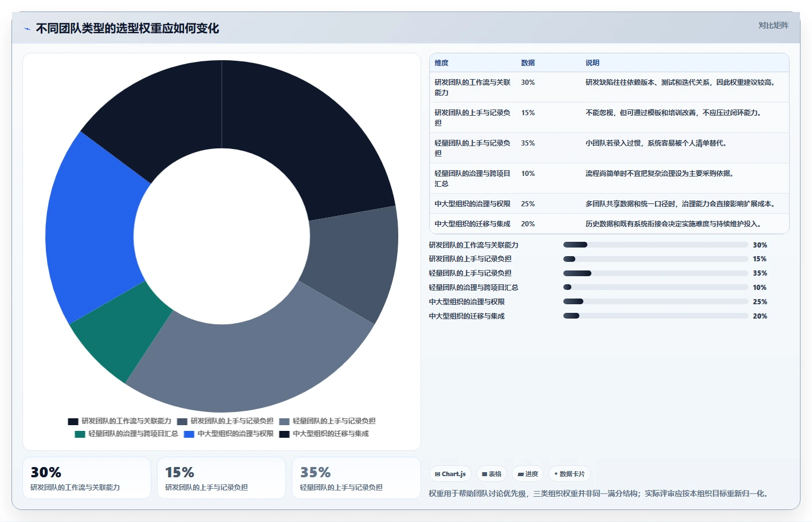Click the title 不同团队类型的选型权重应如何变化
The width and height of the screenshot is (812, 522).
pos(127,29)
